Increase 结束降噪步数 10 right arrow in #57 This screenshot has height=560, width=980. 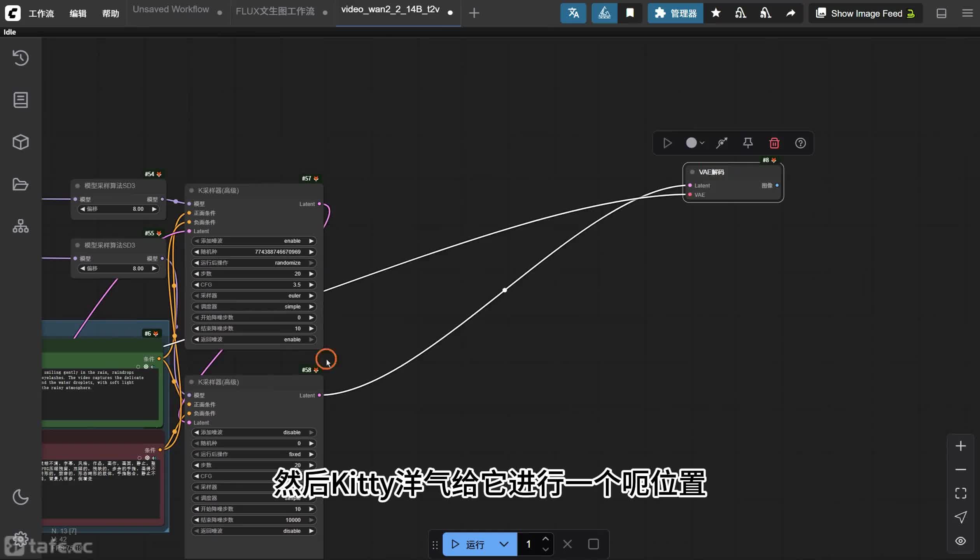pos(311,329)
